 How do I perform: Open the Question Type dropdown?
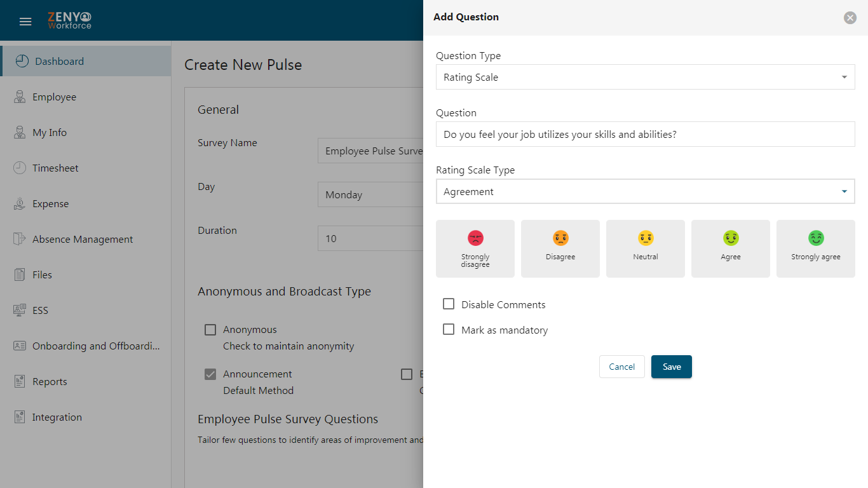(x=646, y=77)
